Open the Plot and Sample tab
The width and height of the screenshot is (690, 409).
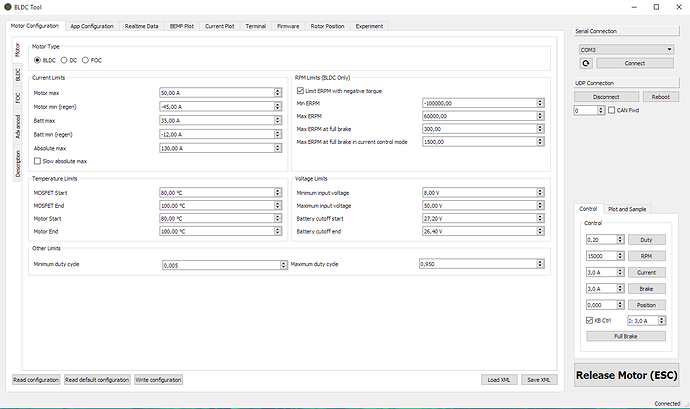click(626, 209)
